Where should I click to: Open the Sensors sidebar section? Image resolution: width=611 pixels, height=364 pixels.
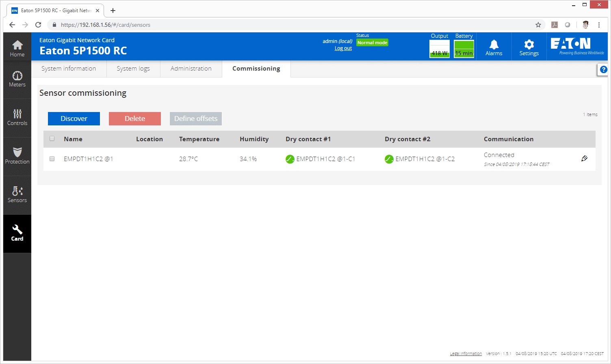[x=17, y=195]
